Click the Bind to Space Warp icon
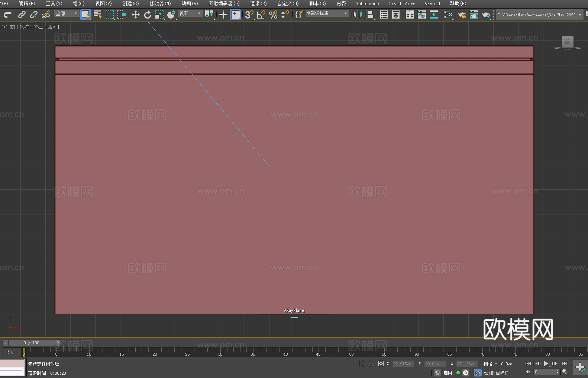 (46, 14)
